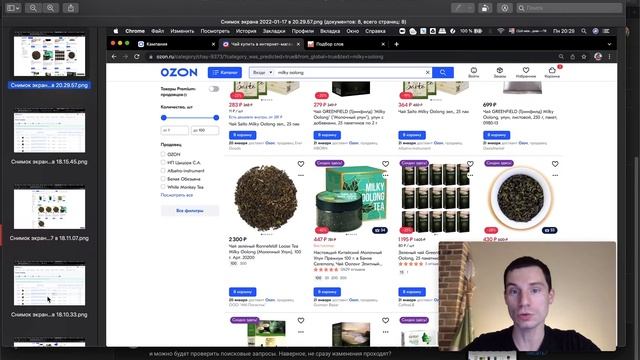
Task: Check the OZON seller checkbox
Action: (x=163, y=154)
